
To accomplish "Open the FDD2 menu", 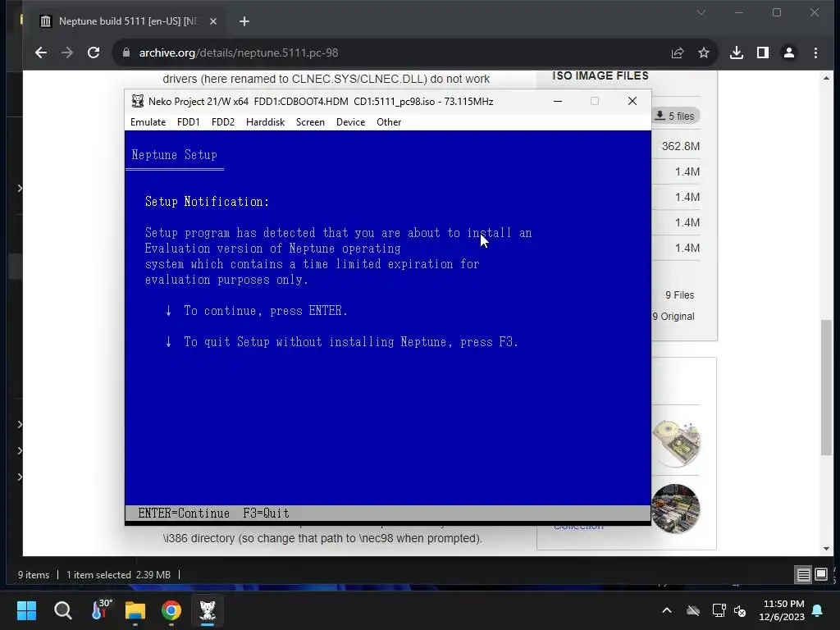I will [x=223, y=122].
